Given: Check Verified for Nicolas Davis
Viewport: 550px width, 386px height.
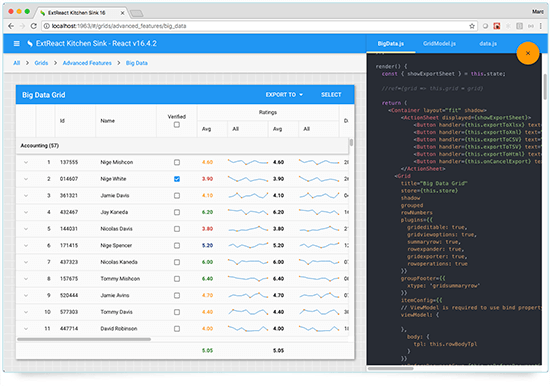Looking at the screenshot, I should point(177,229).
